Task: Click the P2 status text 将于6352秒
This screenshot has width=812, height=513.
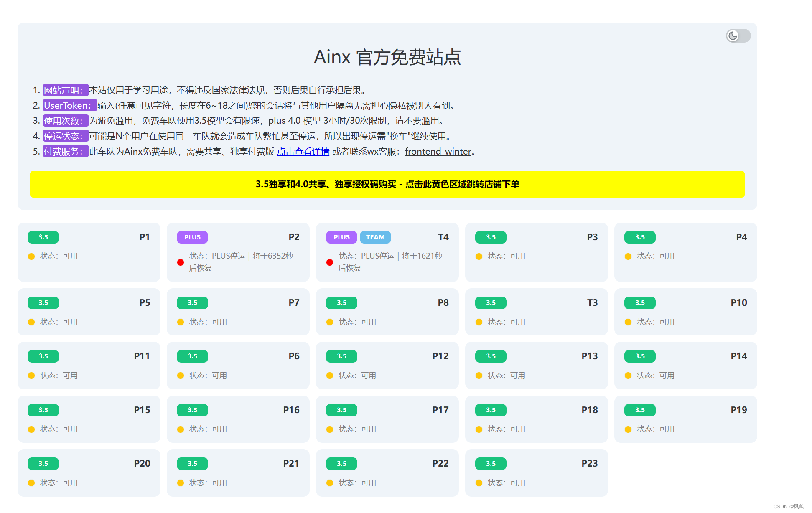Action: (x=272, y=256)
